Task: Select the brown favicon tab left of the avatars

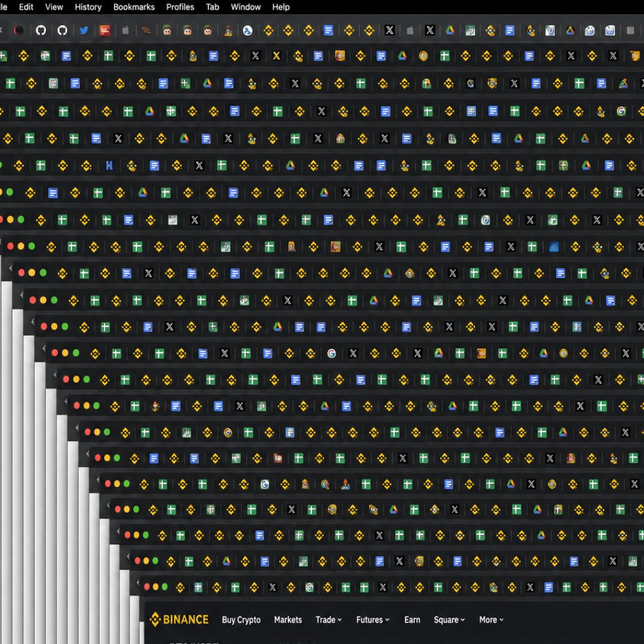Action: point(146,30)
